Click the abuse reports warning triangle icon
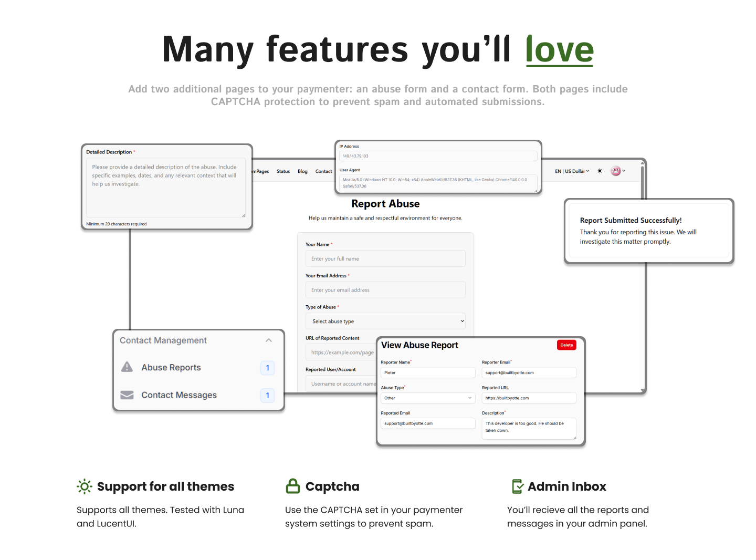 point(127,367)
